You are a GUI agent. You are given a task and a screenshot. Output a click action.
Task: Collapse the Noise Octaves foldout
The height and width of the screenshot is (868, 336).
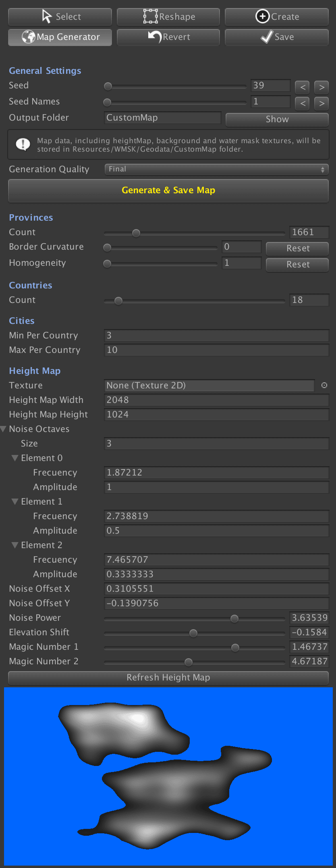click(4, 429)
